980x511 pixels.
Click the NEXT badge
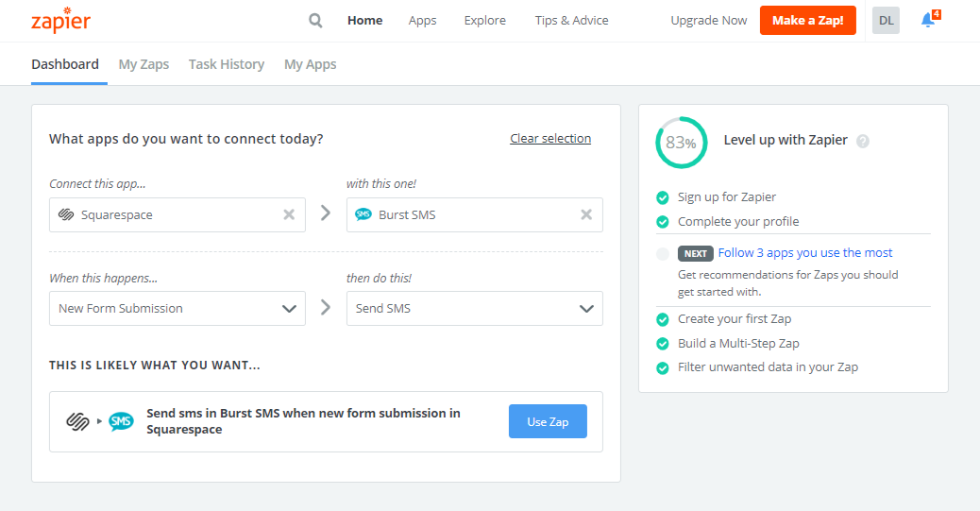click(x=696, y=253)
